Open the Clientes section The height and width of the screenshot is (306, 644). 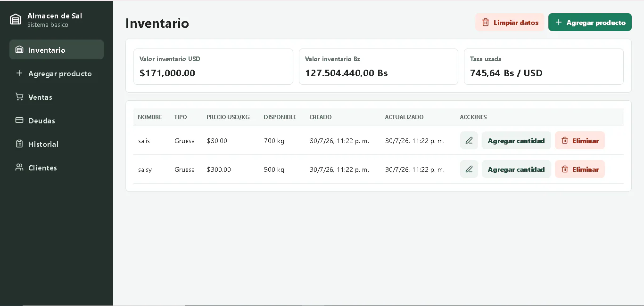coord(57,167)
